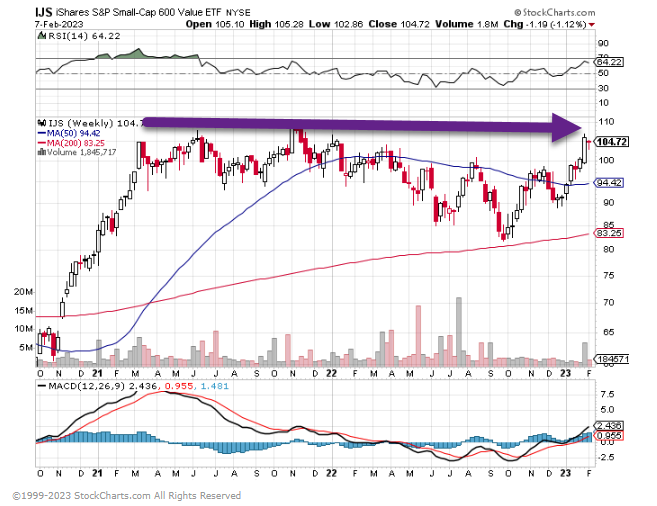Select the RSI(14) 64.22 legend label

84,36
